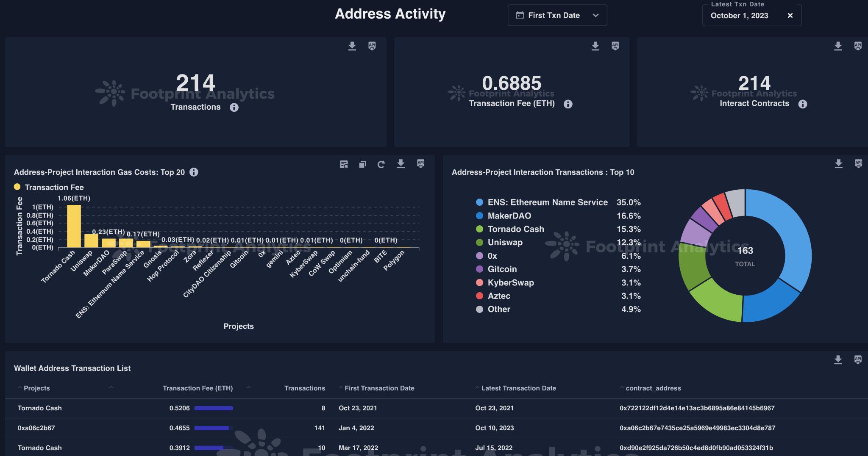This screenshot has width=868, height=456.
Task: Click the refresh icon on Gas Costs chart
Action: (381, 164)
